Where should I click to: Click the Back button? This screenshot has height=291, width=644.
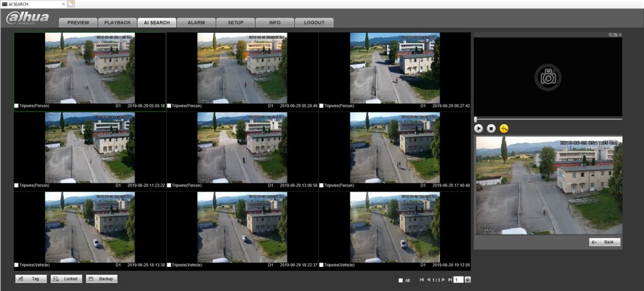tap(604, 242)
